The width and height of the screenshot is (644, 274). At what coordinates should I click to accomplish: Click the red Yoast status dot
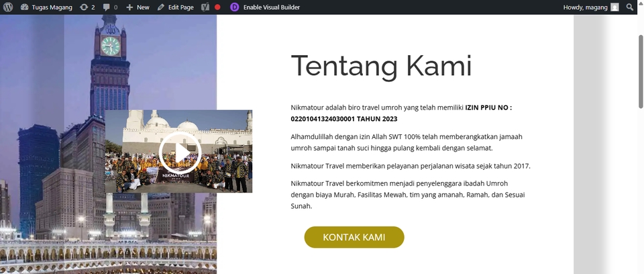(x=217, y=7)
